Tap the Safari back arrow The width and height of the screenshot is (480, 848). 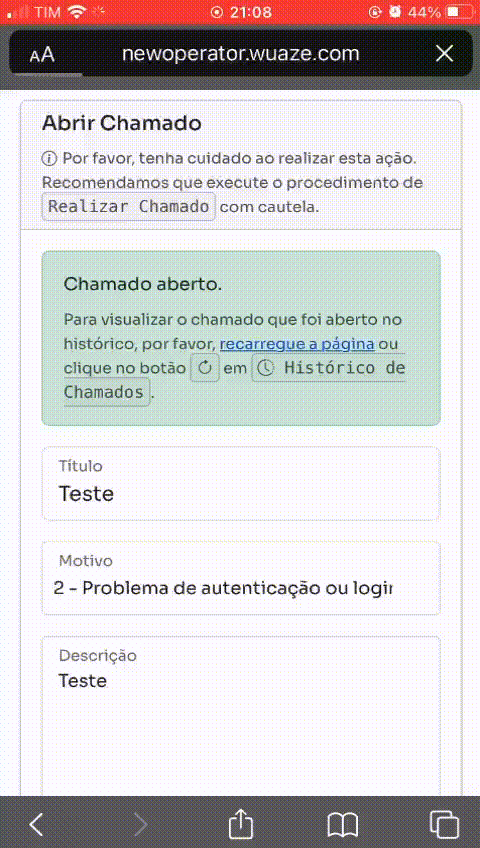(x=36, y=825)
